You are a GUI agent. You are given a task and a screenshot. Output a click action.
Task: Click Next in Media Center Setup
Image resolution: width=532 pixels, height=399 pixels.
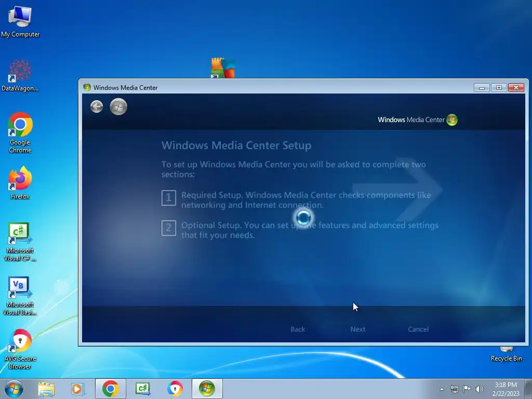click(x=357, y=329)
